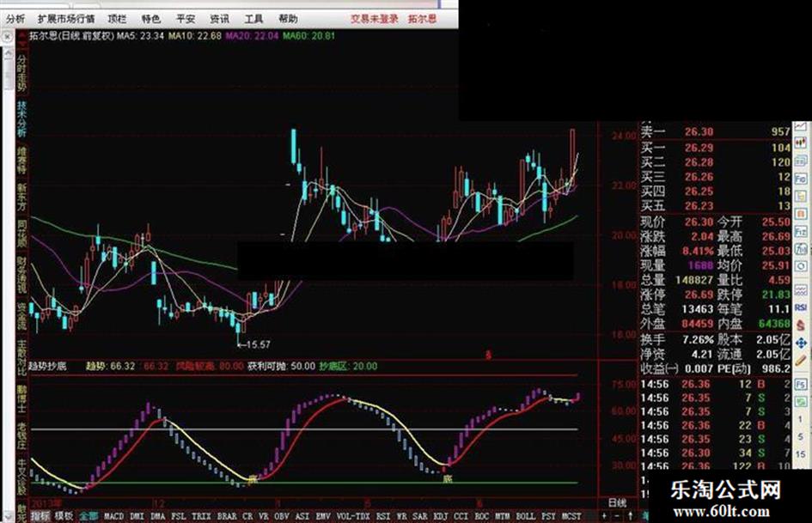Image resolution: width=812 pixels, height=523 pixels.
Task: Select the 分时走势 sidebar tab
Action: [x=21, y=73]
